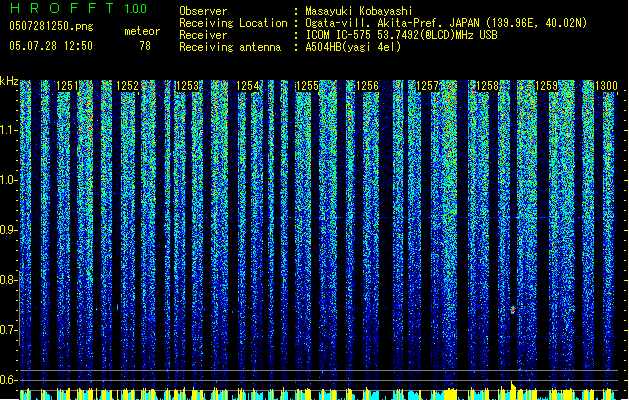Screen dimensions: 629x400
Task: Click the observer name Masayuki Kobayashi
Action: click(x=359, y=11)
